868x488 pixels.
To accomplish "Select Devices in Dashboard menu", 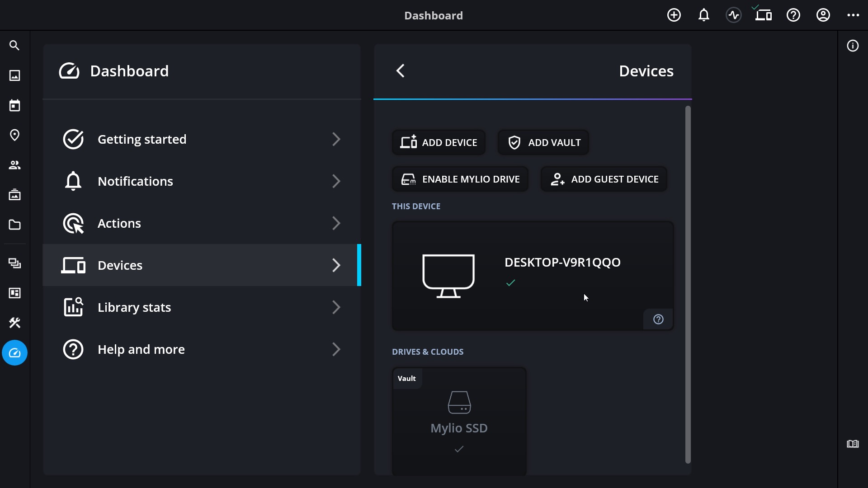I will (202, 265).
